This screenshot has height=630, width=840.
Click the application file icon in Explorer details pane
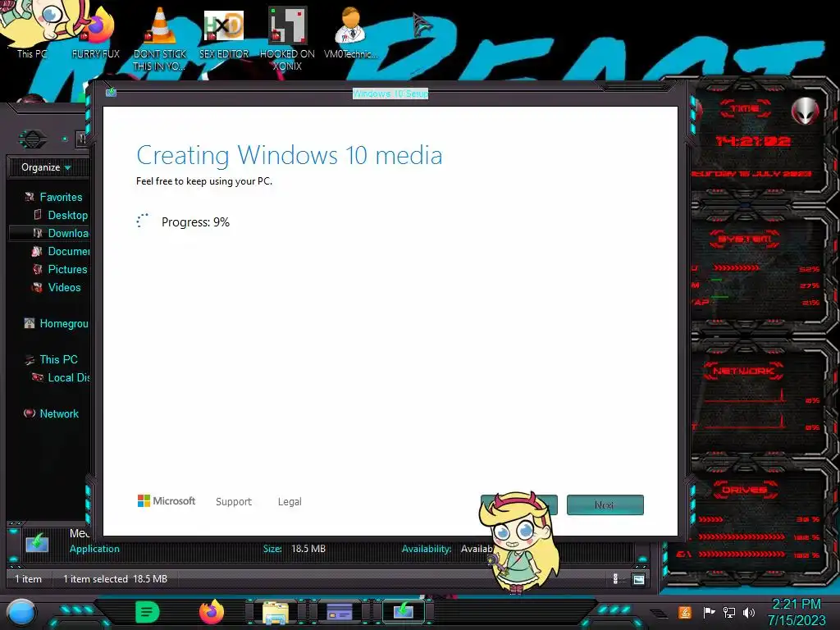coord(38,542)
